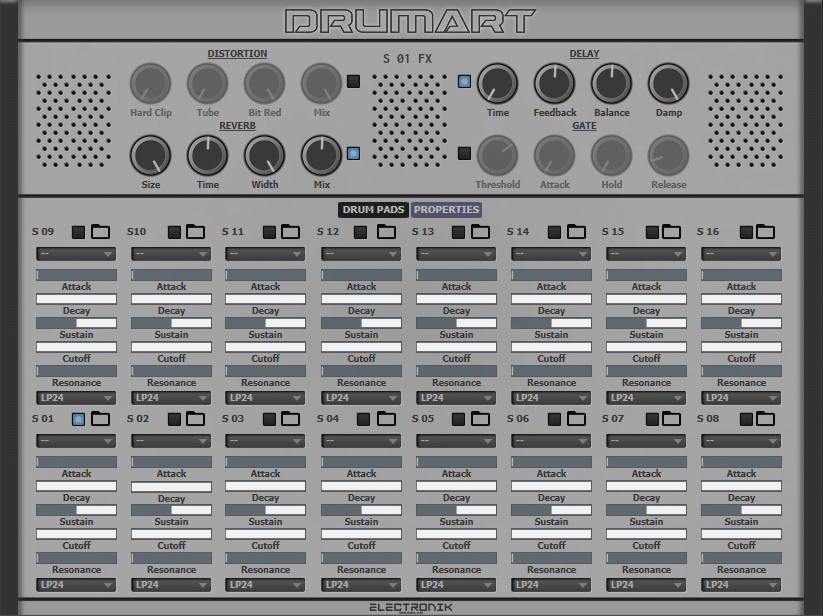
Task: Enable the Gate effect toggle
Action: (464, 153)
